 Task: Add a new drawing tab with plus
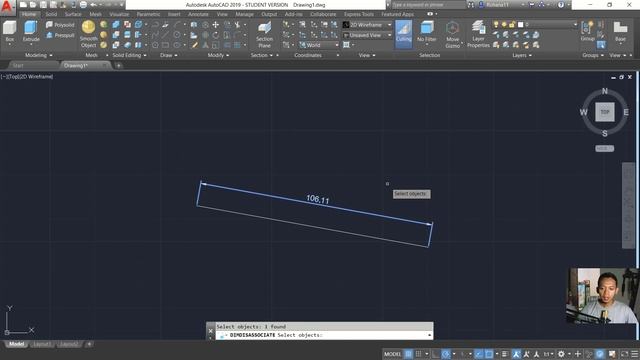[x=118, y=65]
